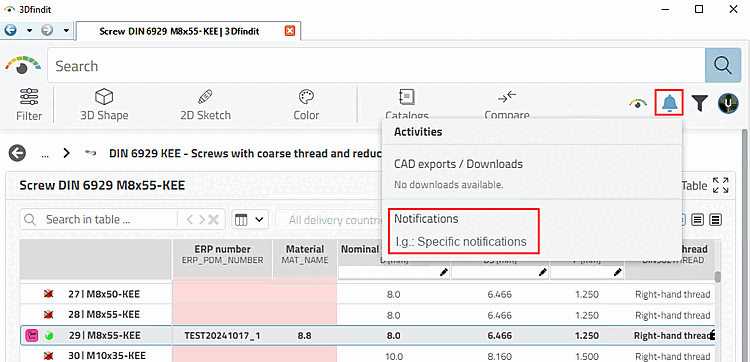The image size is (750, 362).
Task: Select row 30 | M10x35-KEE
Action: (x=107, y=356)
